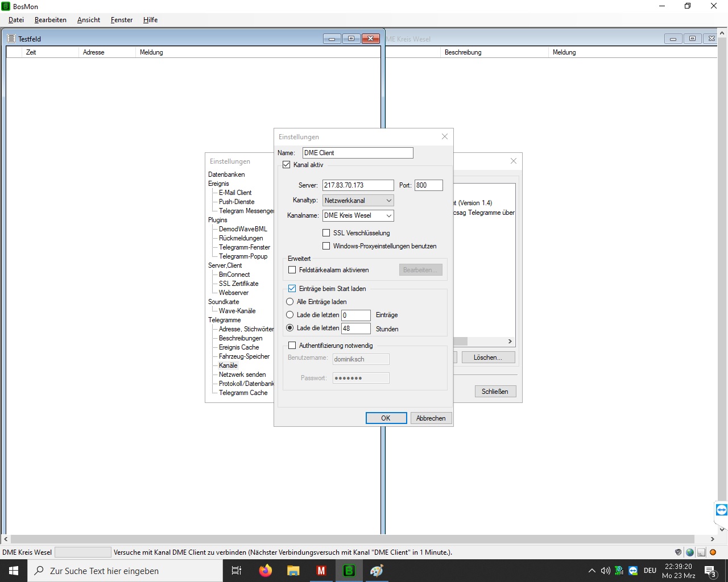
Task: Click the Windows search box
Action: pyautogui.click(x=125, y=571)
